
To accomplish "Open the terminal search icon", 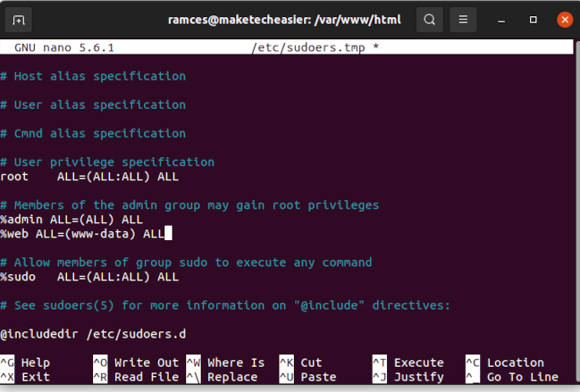I will point(430,19).
